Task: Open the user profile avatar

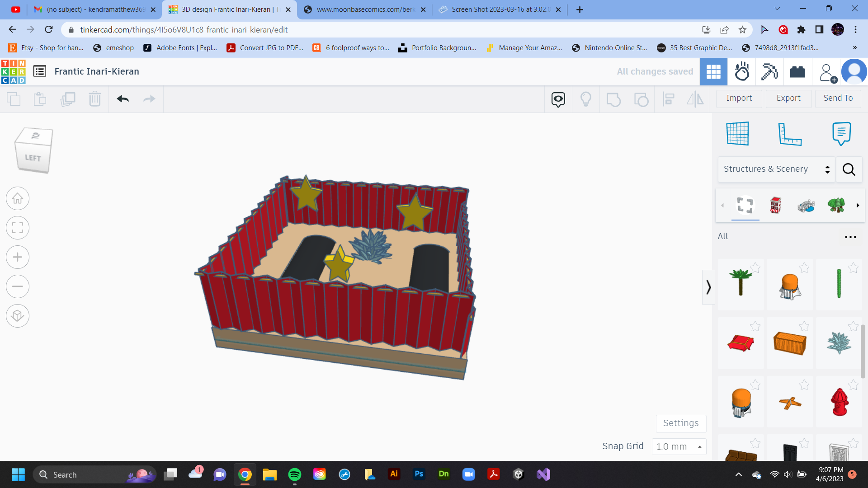Action: coord(854,72)
